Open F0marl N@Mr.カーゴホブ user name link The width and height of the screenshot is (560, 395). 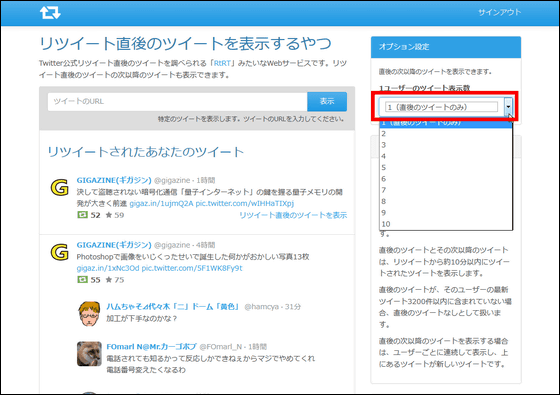(x=151, y=346)
